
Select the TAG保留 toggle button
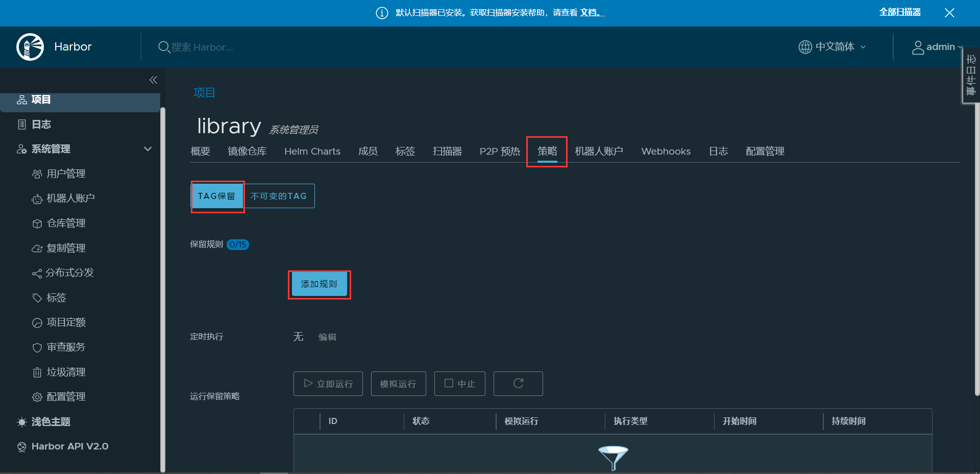point(217,196)
